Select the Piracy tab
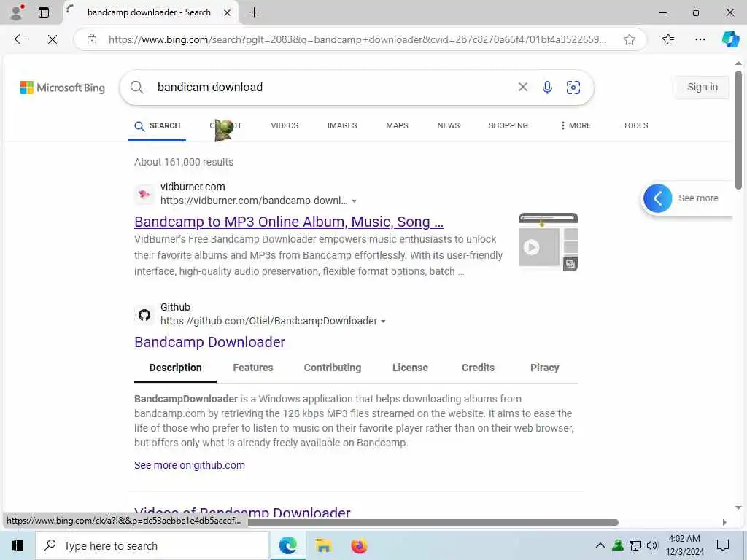 click(544, 367)
